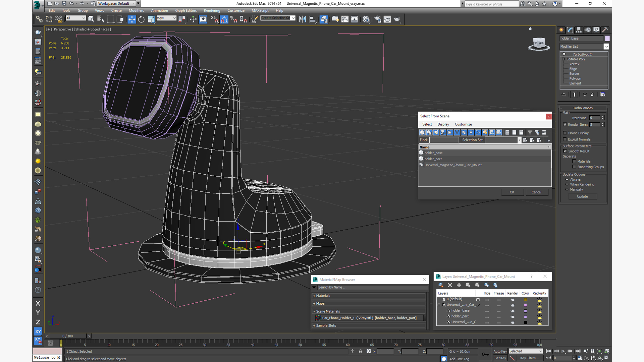Open the All selection filter dropdown

click(x=76, y=18)
